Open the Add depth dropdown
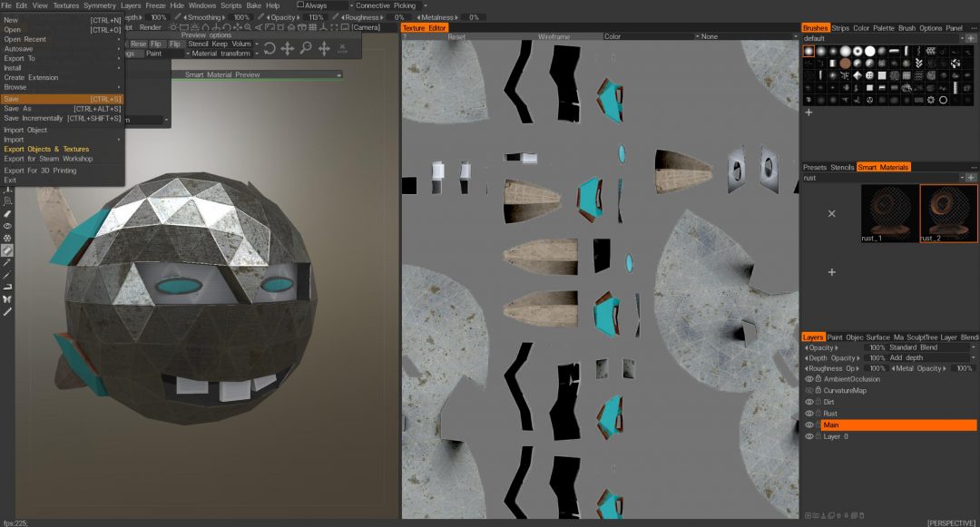Image resolution: width=980 pixels, height=527 pixels. [931, 357]
